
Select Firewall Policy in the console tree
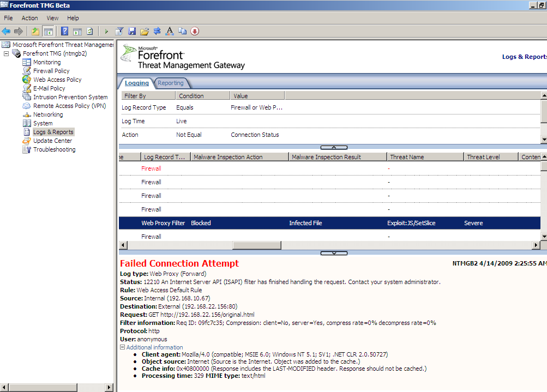tap(51, 71)
